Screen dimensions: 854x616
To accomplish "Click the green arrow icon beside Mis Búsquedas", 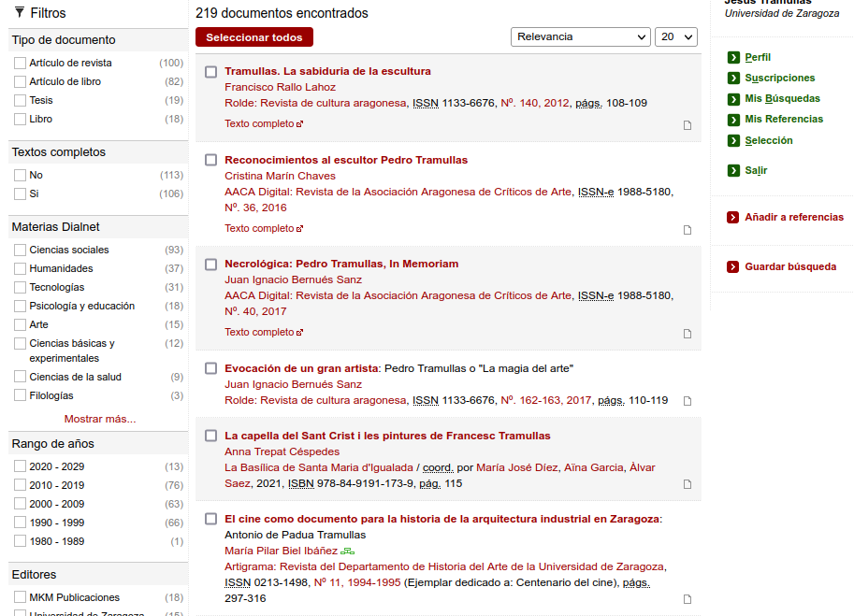I will tap(733, 98).
